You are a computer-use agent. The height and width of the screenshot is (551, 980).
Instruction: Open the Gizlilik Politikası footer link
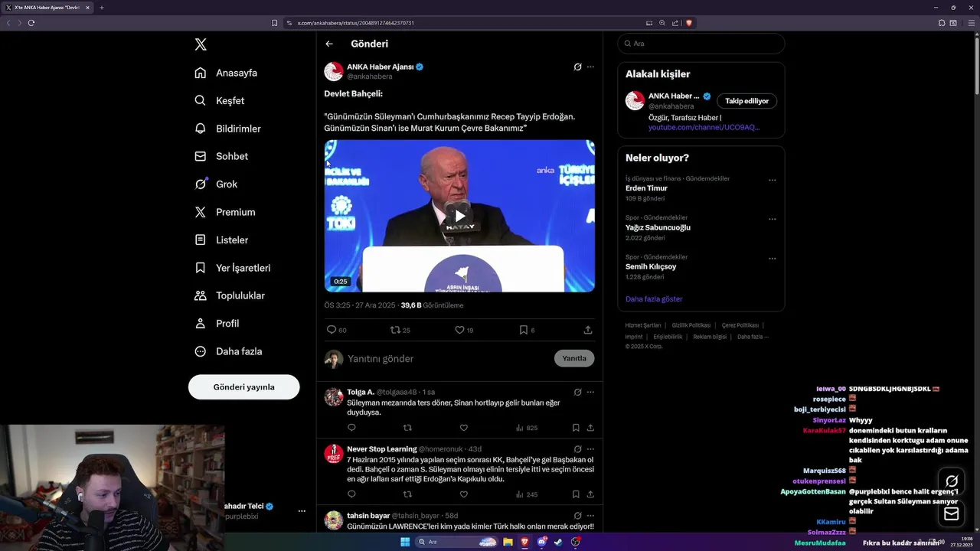(691, 325)
